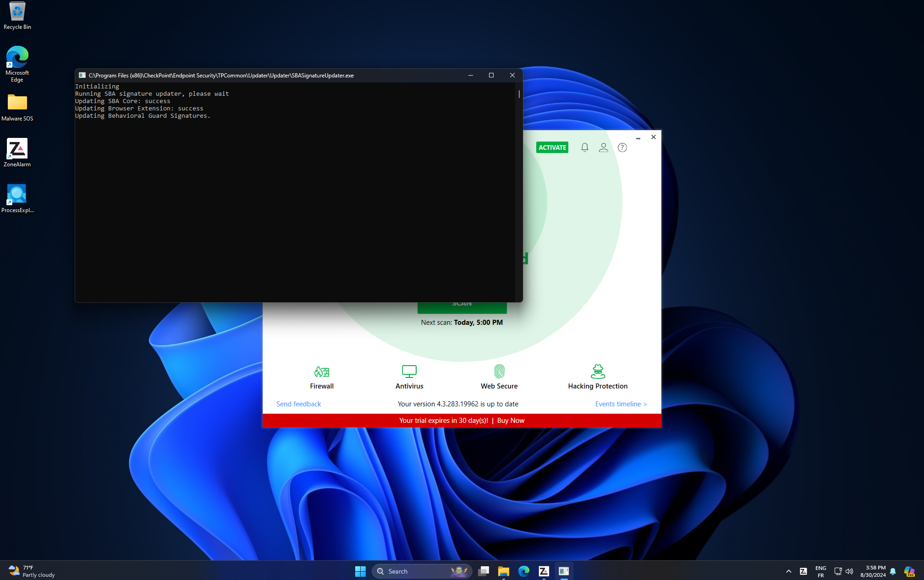Screen dimensions: 924x580
Task: Expand the Events timeline link
Action: coord(621,404)
